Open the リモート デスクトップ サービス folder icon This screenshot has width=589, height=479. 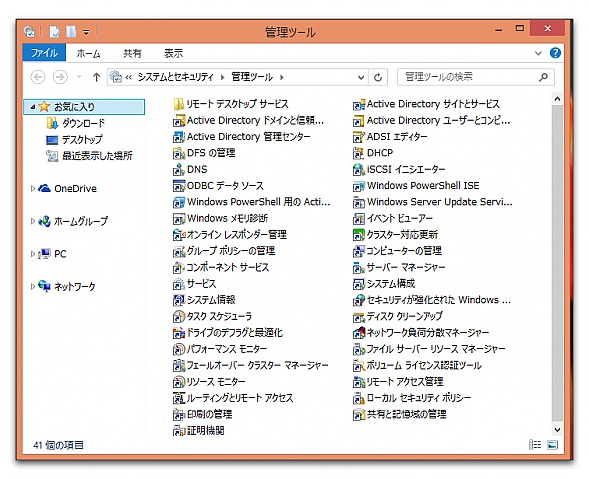click(179, 104)
